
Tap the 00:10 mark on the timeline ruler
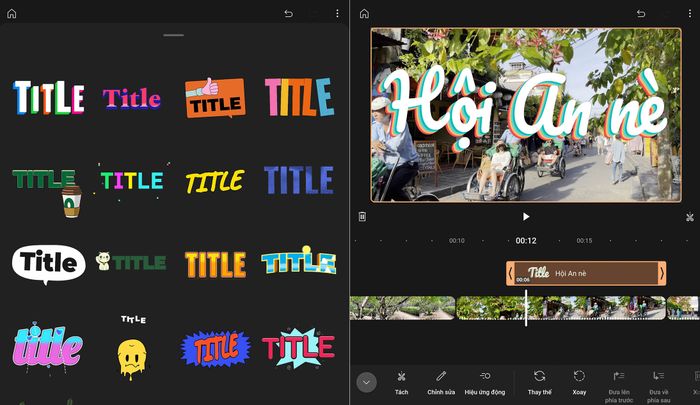(457, 241)
